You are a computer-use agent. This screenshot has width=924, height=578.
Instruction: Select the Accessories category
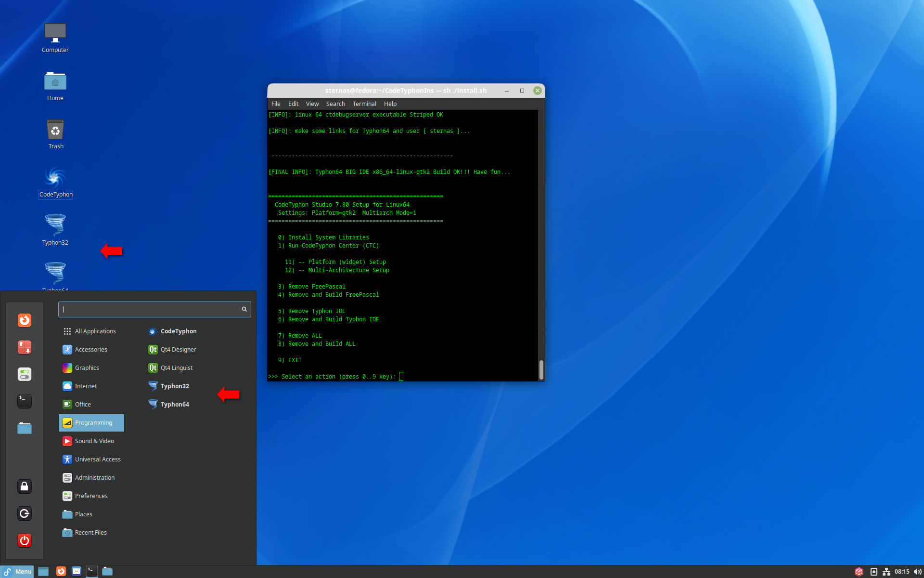point(91,350)
